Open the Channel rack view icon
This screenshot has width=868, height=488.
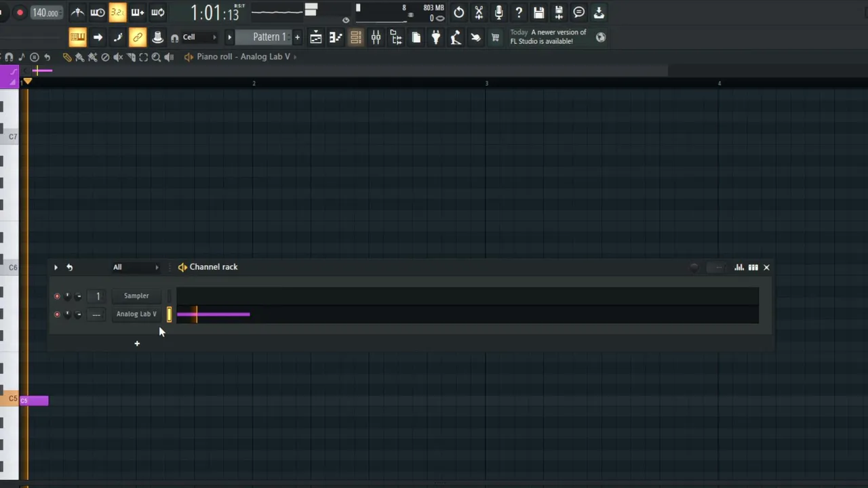click(x=356, y=37)
